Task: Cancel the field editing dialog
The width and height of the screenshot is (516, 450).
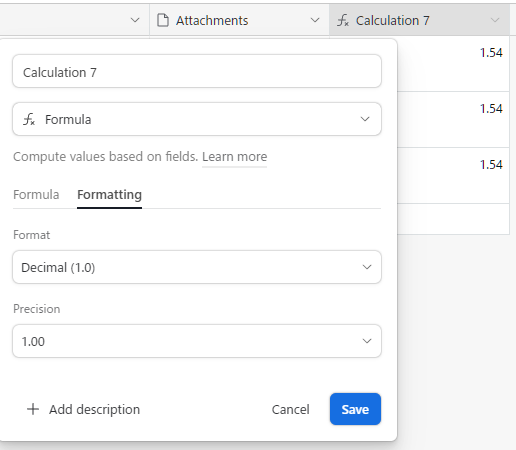Action: coord(290,409)
